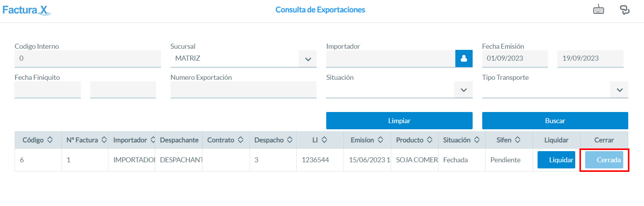This screenshot has width=644, height=206.
Task: Select the Fecha Emisión start date 01/09/2023
Action: pyautogui.click(x=515, y=59)
